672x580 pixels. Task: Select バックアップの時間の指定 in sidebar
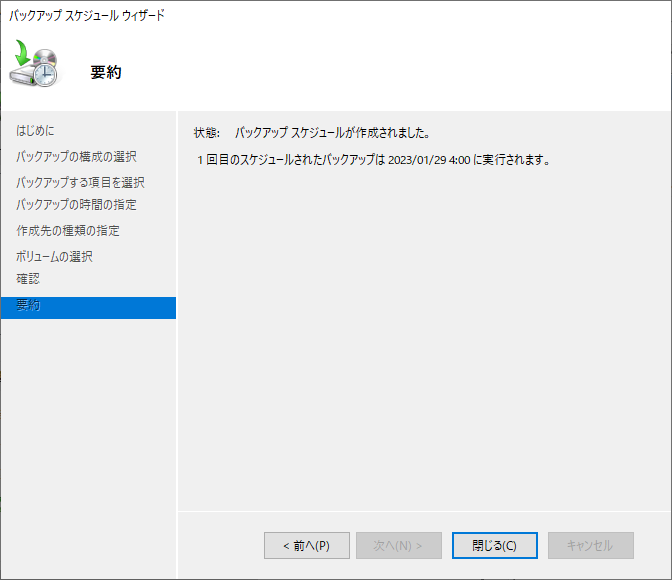coord(76,205)
